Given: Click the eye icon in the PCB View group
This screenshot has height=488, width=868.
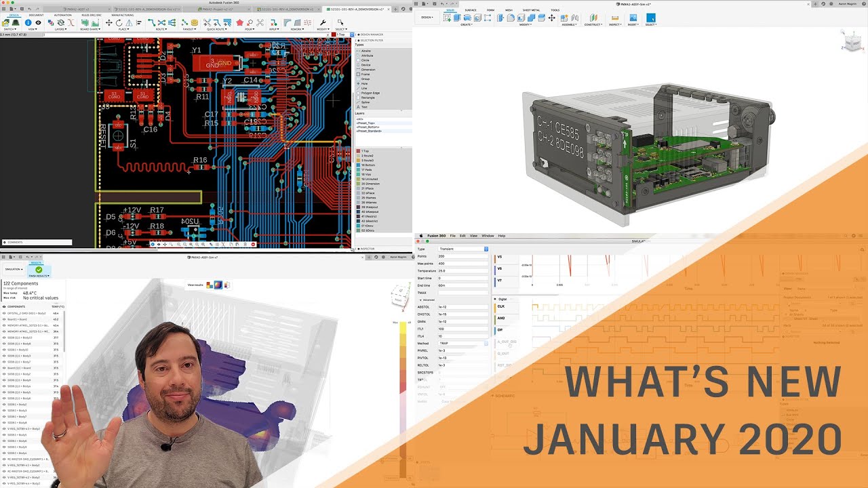Looking at the screenshot, I should pos(39,22).
